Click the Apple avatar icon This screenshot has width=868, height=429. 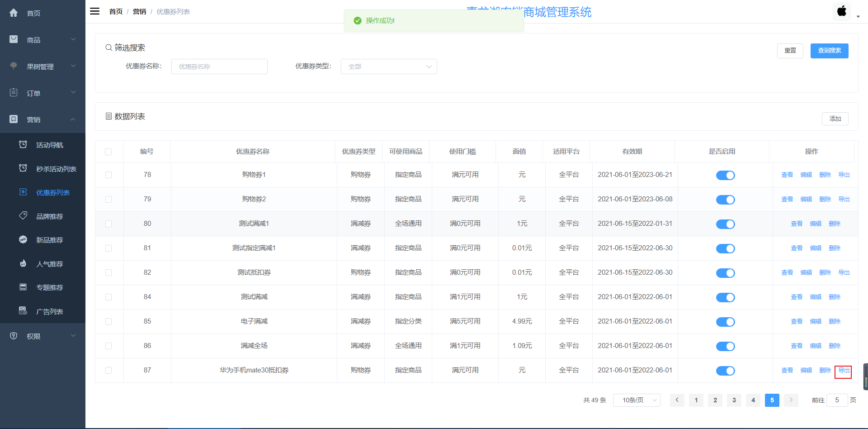pos(842,11)
